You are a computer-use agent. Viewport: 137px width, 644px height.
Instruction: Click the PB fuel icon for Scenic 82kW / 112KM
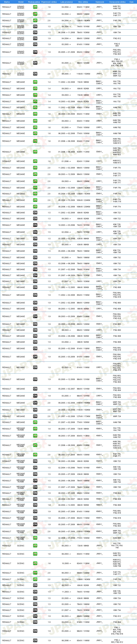(35, 563)
